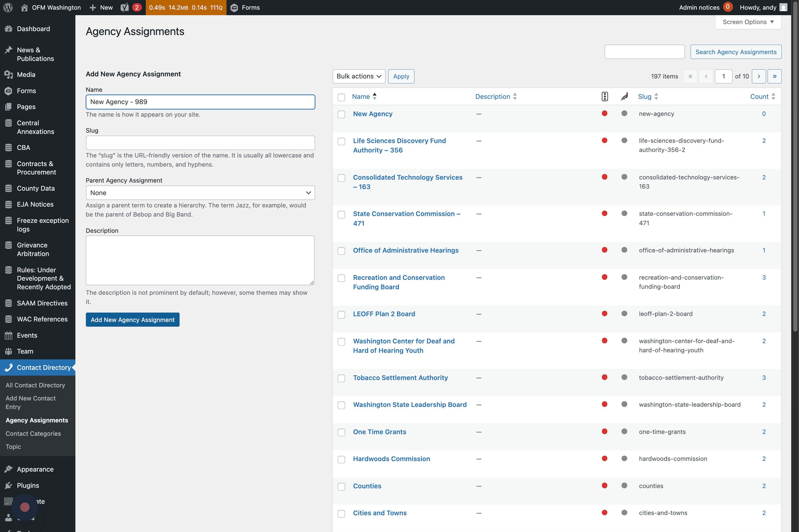Click Add New Agency Assignment button
Viewport: 799px width, 532px height.
point(132,320)
